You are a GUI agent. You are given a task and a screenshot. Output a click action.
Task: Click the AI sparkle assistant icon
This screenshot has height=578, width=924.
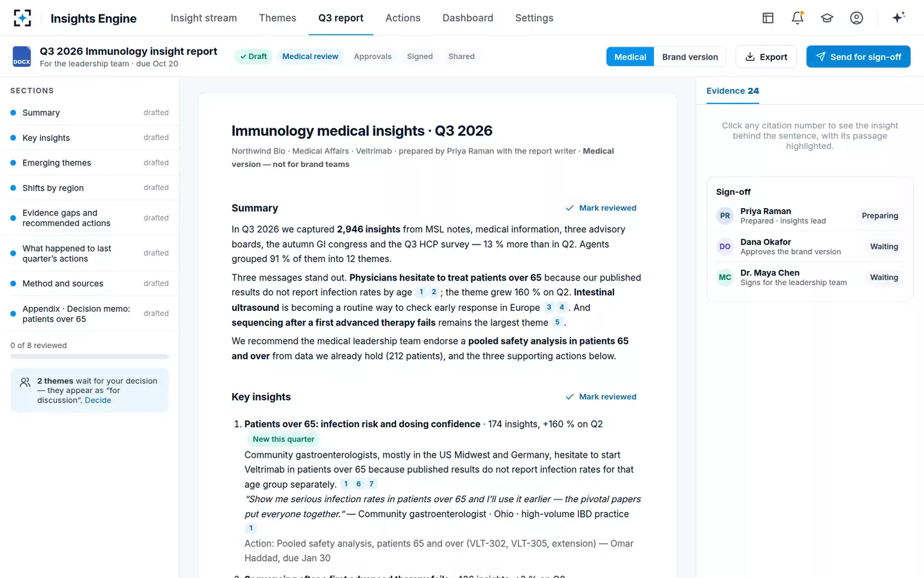(x=898, y=17)
